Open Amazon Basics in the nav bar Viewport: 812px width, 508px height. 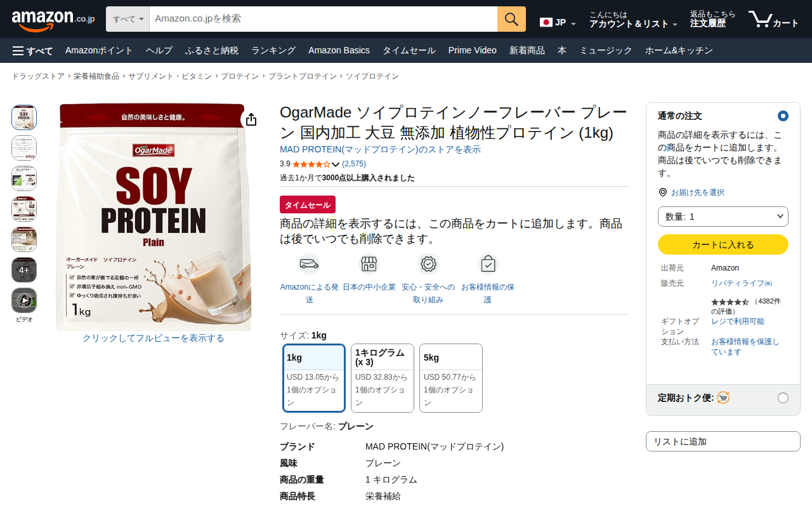pyautogui.click(x=339, y=51)
